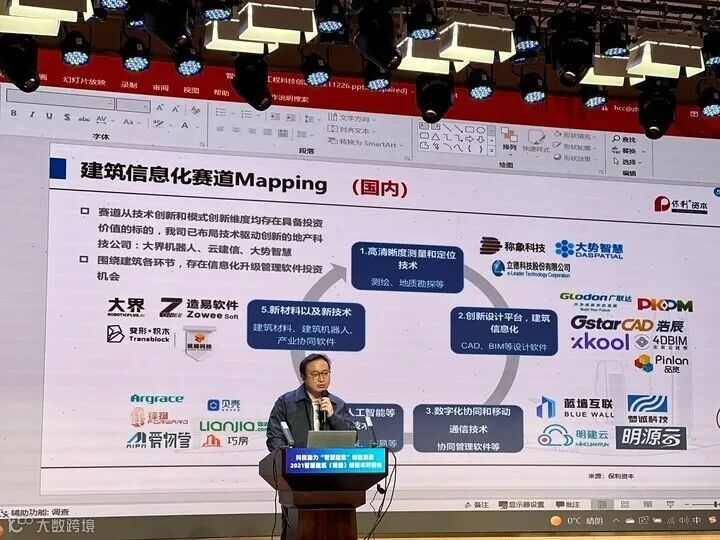Open 文字方向 text direction menu

351,118
